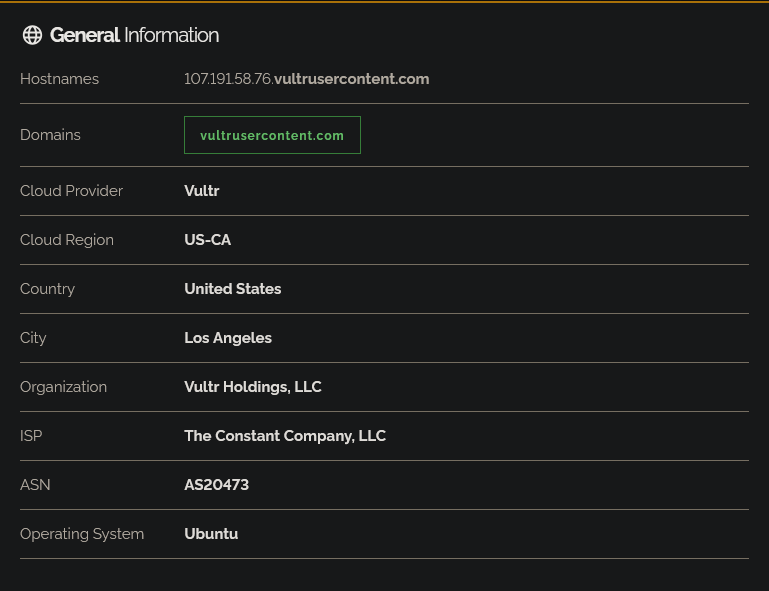Viewport: 769px width, 591px height.
Task: Click the Domains row label
Action: pyautogui.click(x=50, y=135)
